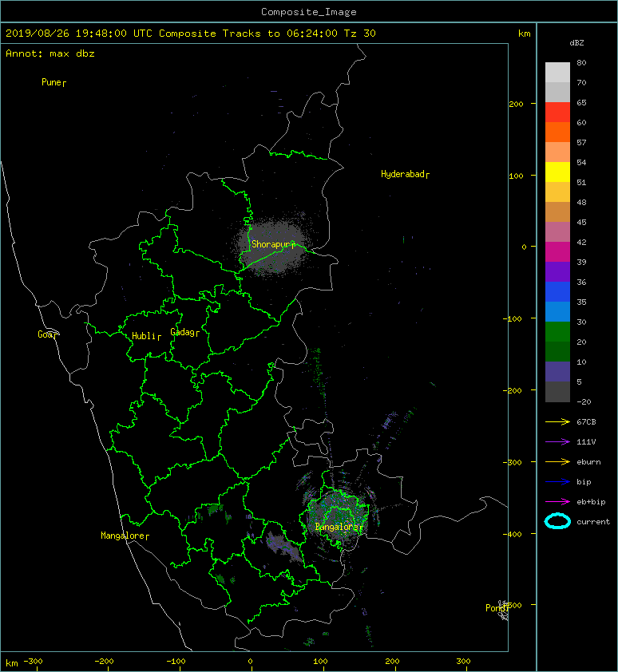Click the km unit label at top right

[x=524, y=34]
